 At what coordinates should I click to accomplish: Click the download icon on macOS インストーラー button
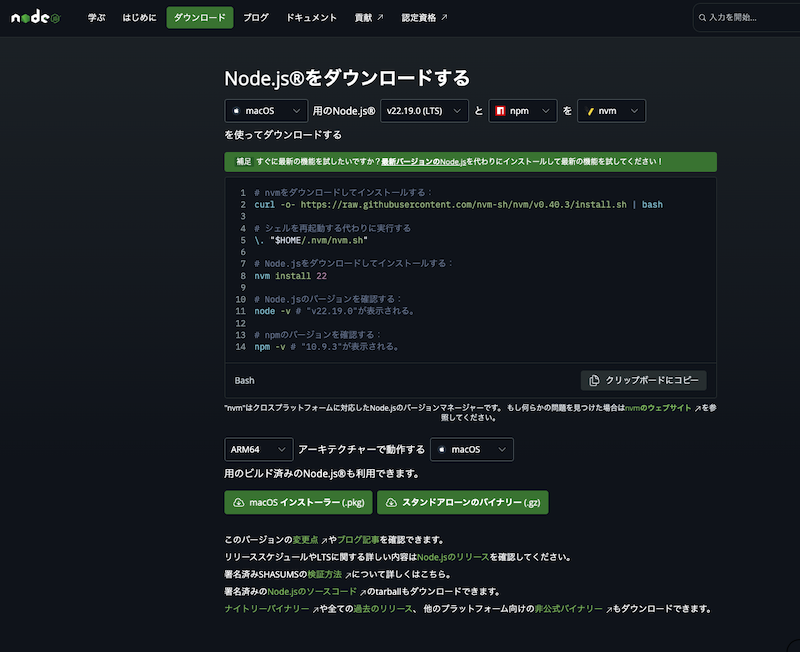click(x=238, y=502)
